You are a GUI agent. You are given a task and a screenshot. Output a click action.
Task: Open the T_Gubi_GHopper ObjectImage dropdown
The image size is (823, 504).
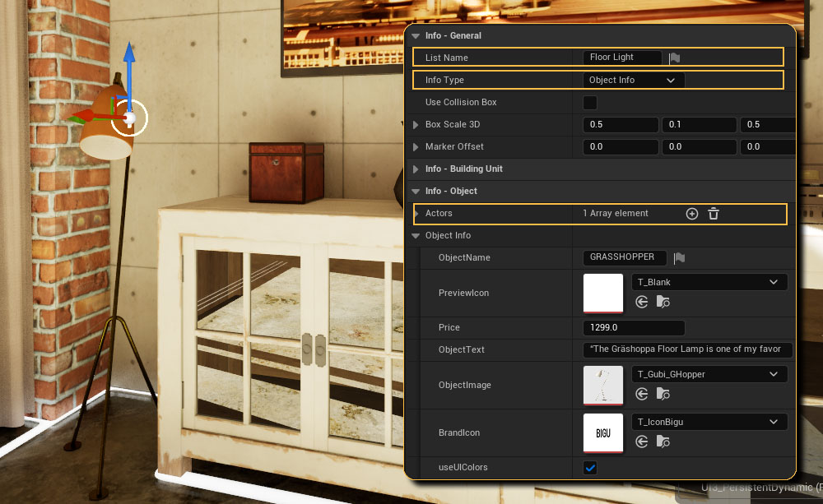tap(709, 375)
